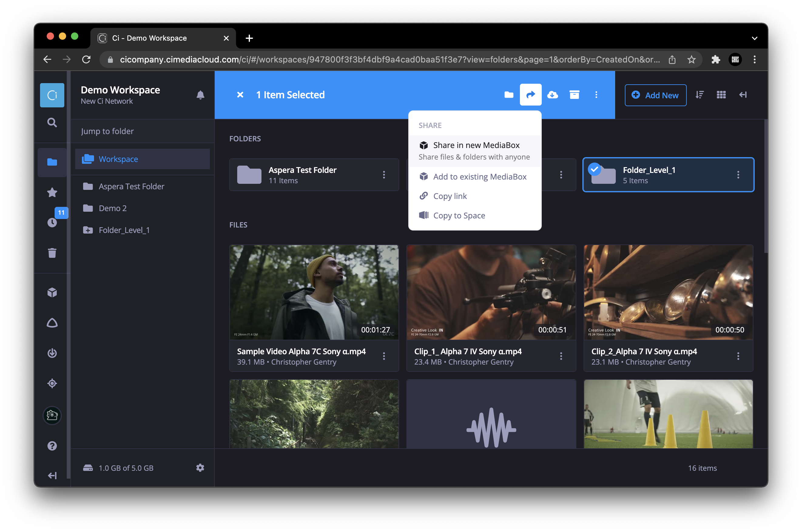
Task: Toggle the notification bell for Demo Workspace
Action: 200,95
